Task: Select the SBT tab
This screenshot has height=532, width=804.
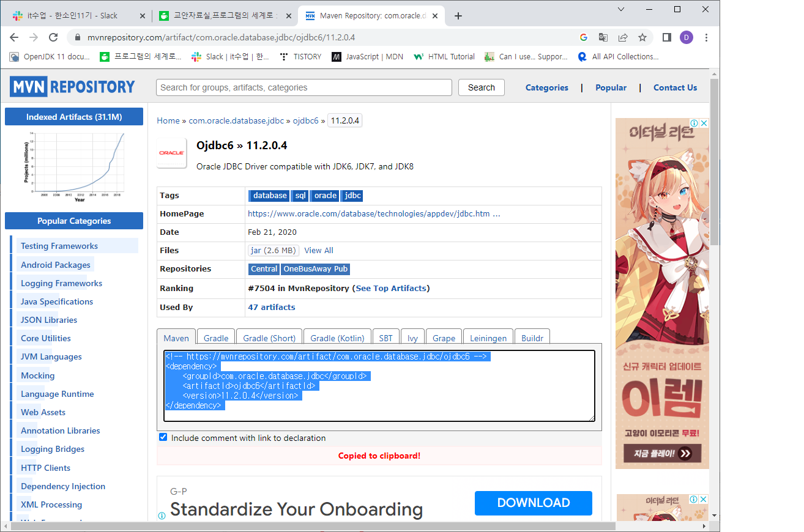Action: [x=385, y=338]
